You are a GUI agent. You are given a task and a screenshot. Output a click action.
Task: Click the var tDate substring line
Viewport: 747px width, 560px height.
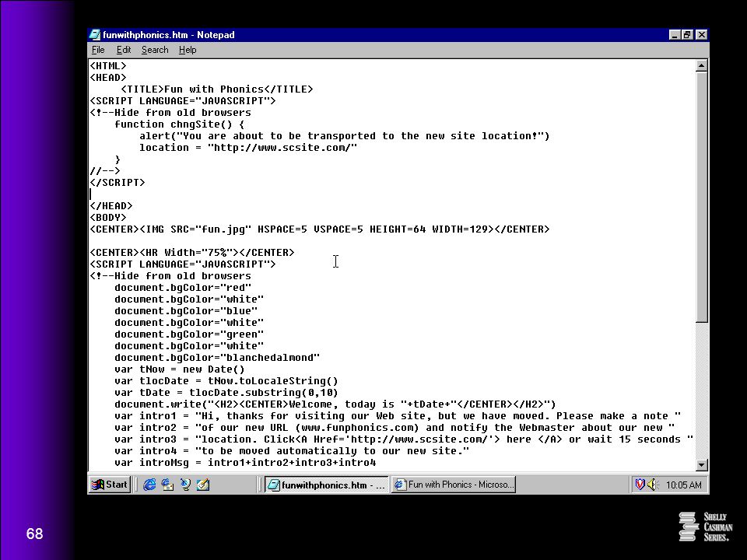tap(226, 392)
